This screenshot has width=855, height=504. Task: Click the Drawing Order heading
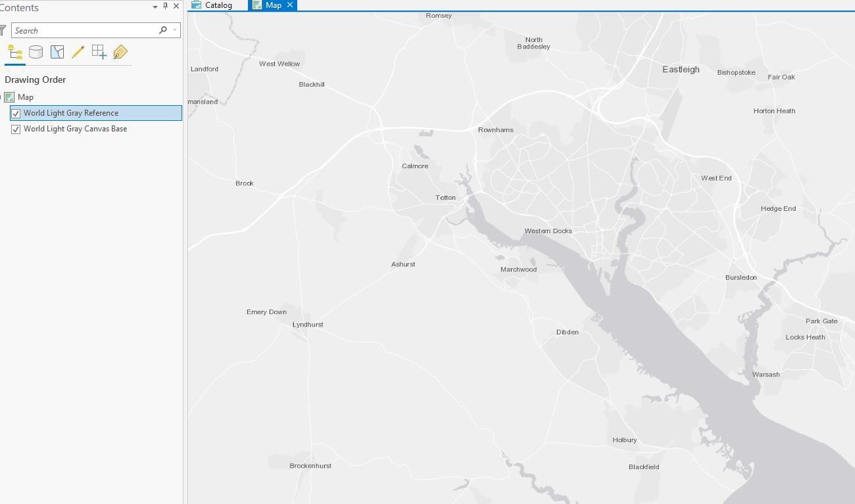[35, 80]
